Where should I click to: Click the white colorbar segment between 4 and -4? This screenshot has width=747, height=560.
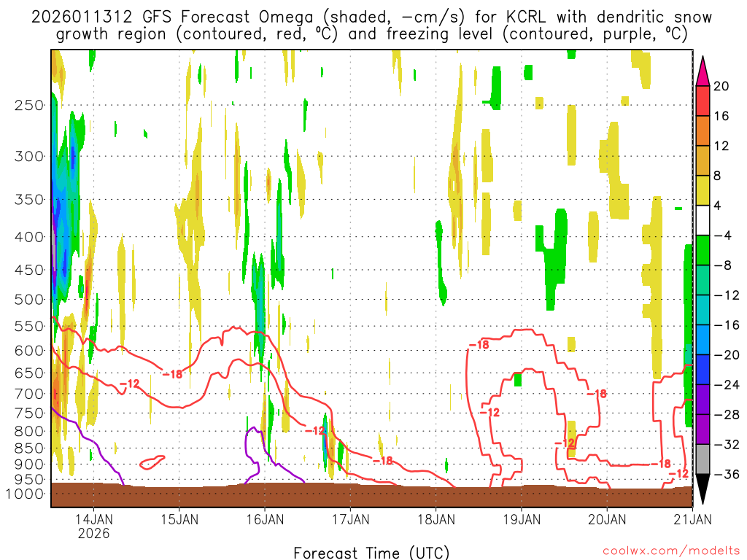tap(703, 220)
